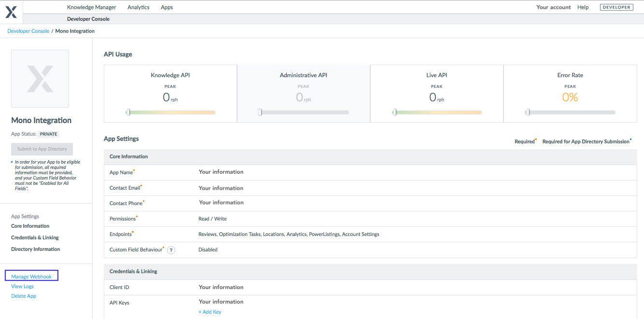Viewport: 644px width, 319px height.
Task: Open Your account menu
Action: (x=554, y=7)
